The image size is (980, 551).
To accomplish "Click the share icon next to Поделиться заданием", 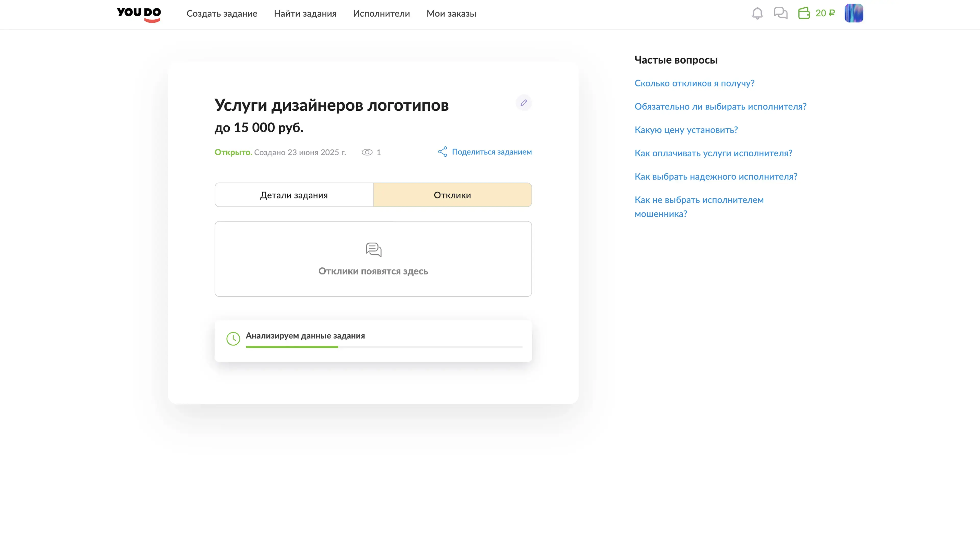I will pyautogui.click(x=443, y=152).
